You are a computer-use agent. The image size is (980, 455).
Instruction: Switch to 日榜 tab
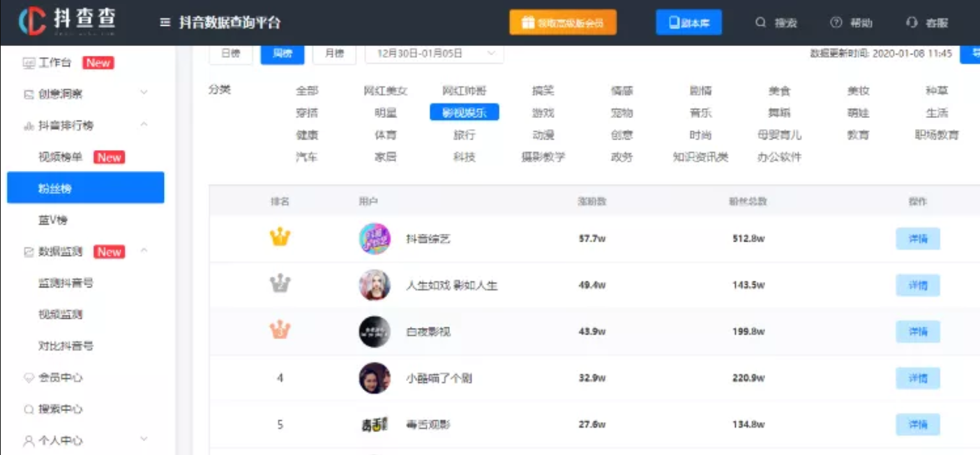tap(230, 54)
